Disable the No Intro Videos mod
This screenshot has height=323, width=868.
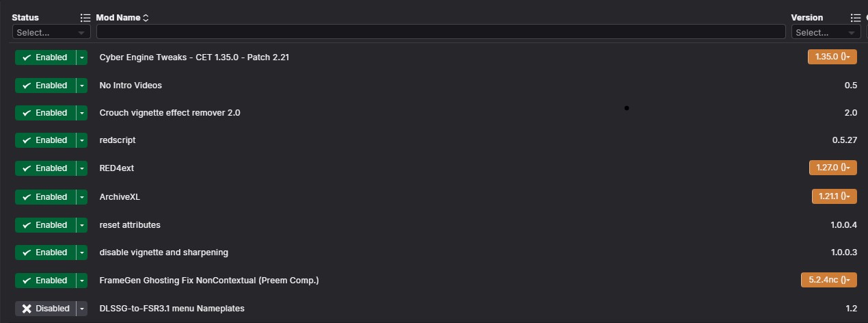pyautogui.click(x=45, y=86)
